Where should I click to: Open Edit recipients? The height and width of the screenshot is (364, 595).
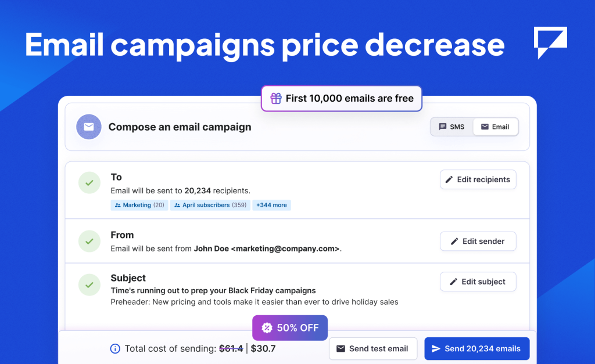478,179
